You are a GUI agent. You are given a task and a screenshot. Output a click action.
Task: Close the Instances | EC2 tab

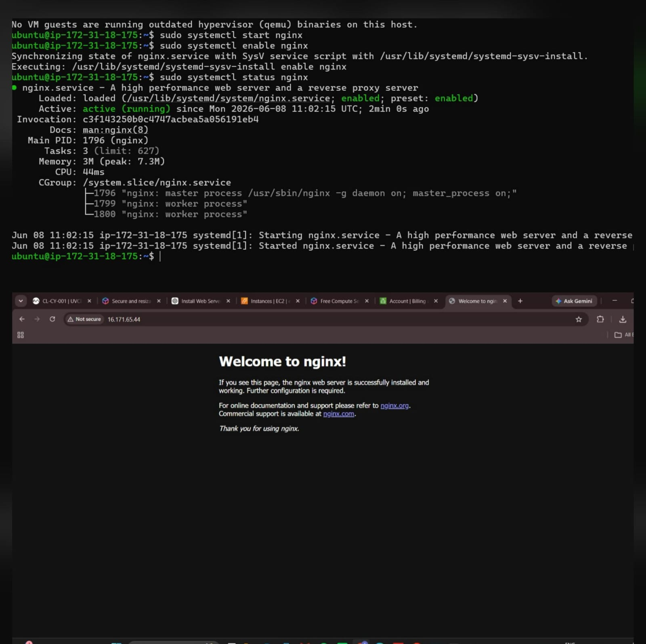click(298, 301)
